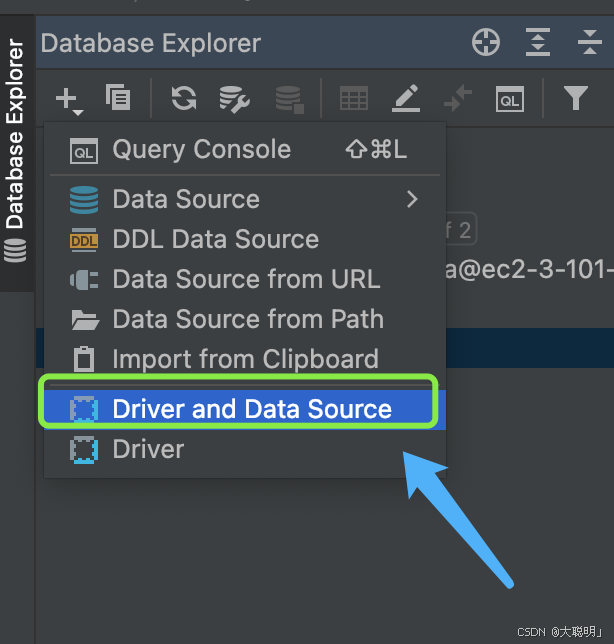This screenshot has width=614, height=644.
Task: Open the vertical Database Explorer side tab
Action: (16, 140)
